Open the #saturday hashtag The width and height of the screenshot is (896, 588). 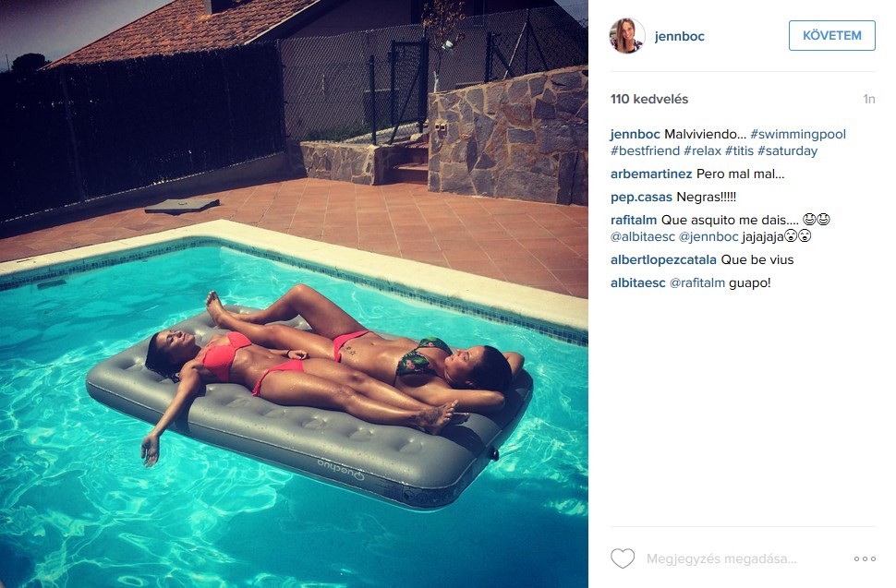(x=787, y=150)
